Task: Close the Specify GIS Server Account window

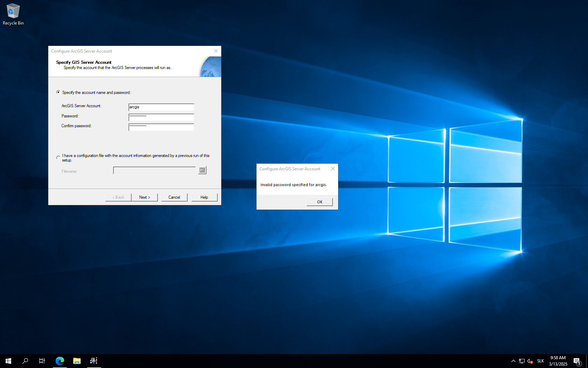Action: click(x=216, y=51)
